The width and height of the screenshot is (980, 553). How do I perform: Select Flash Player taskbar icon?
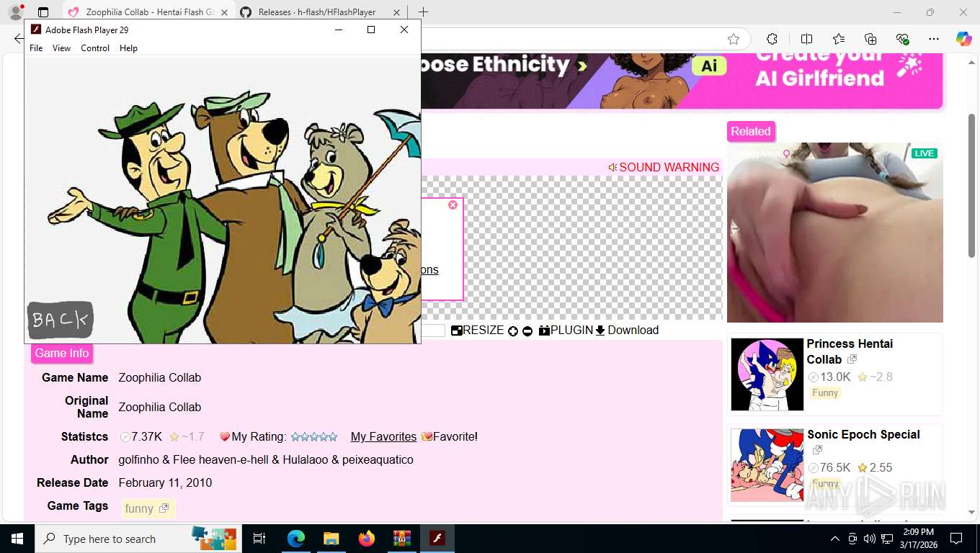point(437,539)
